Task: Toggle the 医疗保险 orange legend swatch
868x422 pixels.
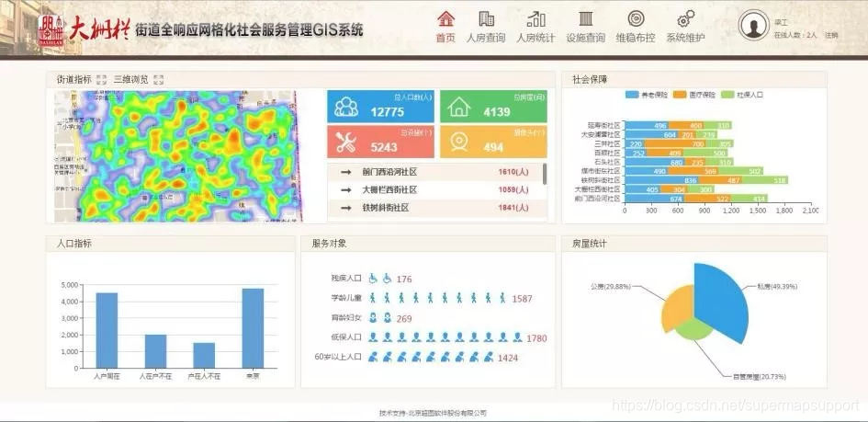Action: (x=680, y=95)
